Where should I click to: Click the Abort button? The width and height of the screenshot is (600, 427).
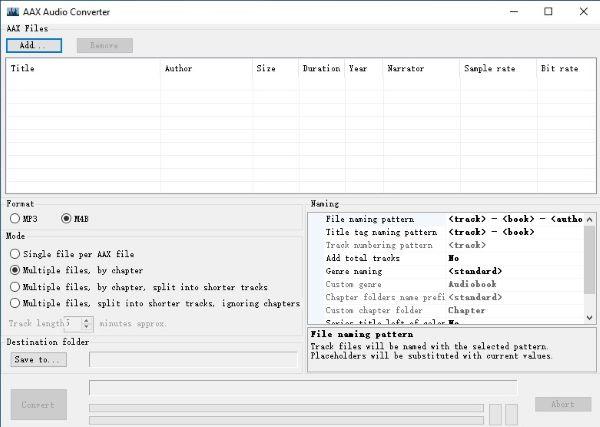coord(563,404)
